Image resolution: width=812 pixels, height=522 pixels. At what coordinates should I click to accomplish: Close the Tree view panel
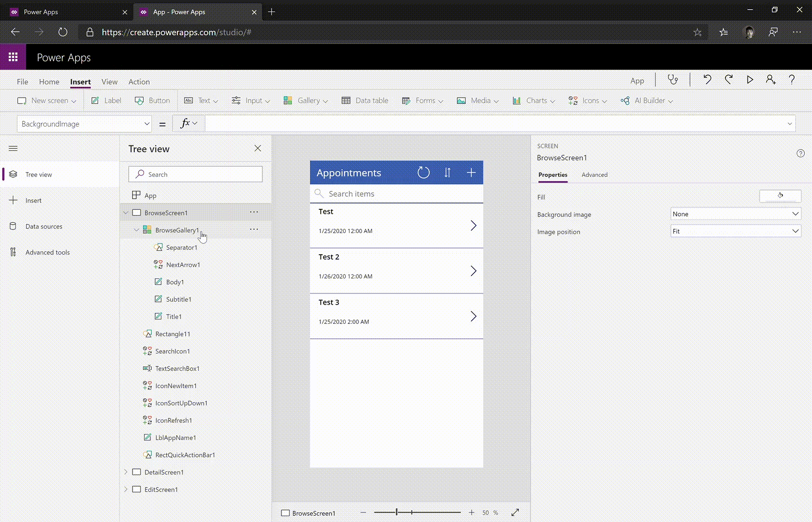pos(258,148)
